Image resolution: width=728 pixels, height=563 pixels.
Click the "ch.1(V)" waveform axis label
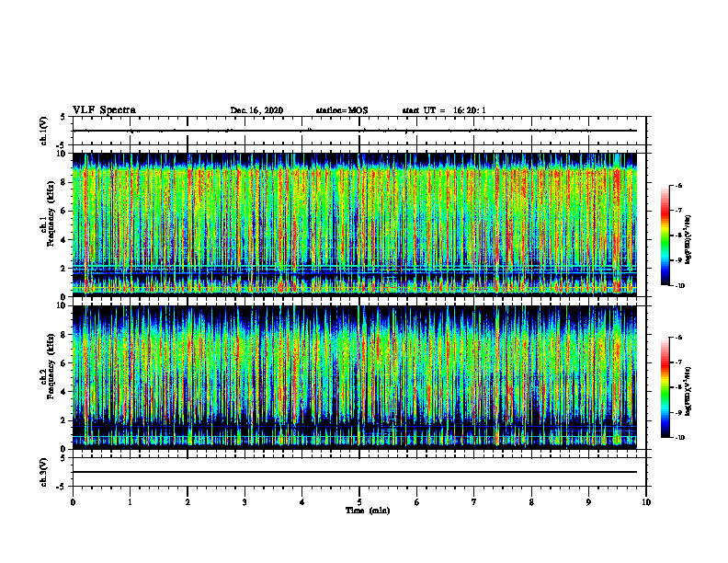click(x=44, y=131)
